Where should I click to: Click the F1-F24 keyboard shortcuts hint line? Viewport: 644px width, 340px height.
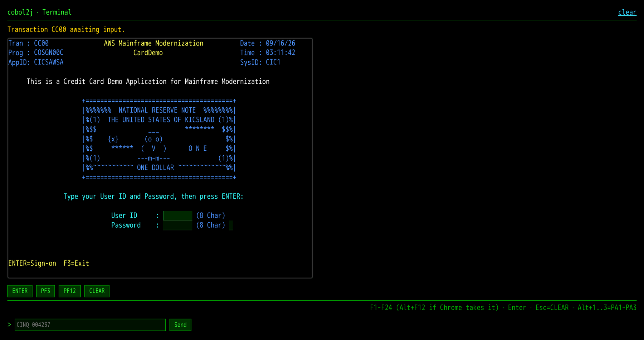pos(503,307)
